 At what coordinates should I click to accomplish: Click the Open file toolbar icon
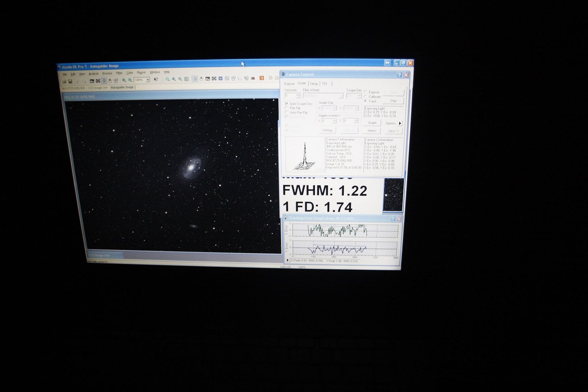tap(64, 82)
